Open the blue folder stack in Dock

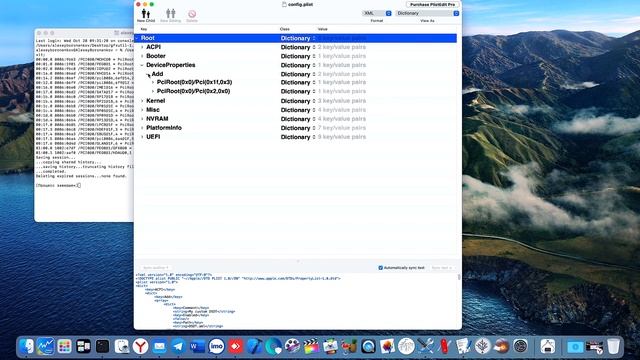pyautogui.click(x=575, y=347)
